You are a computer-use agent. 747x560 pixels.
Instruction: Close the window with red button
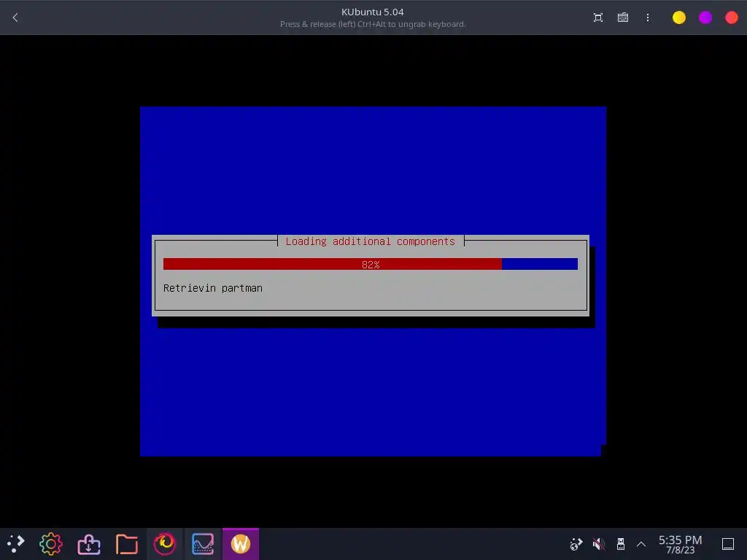[x=731, y=17]
